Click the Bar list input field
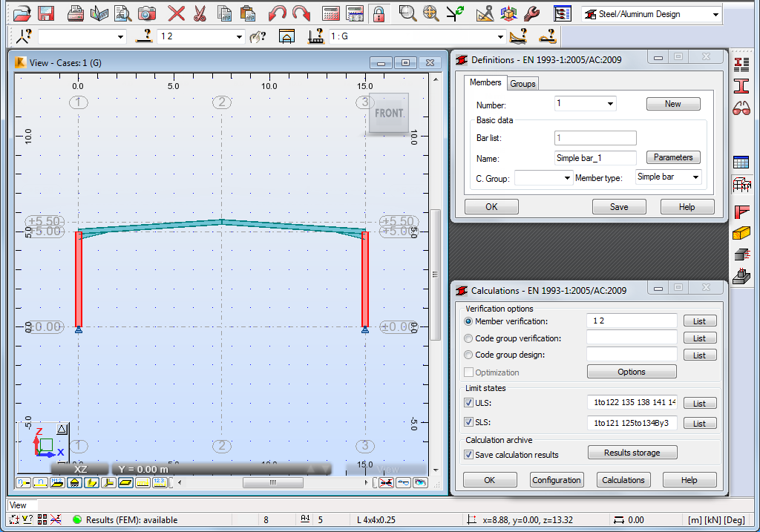 coord(595,138)
